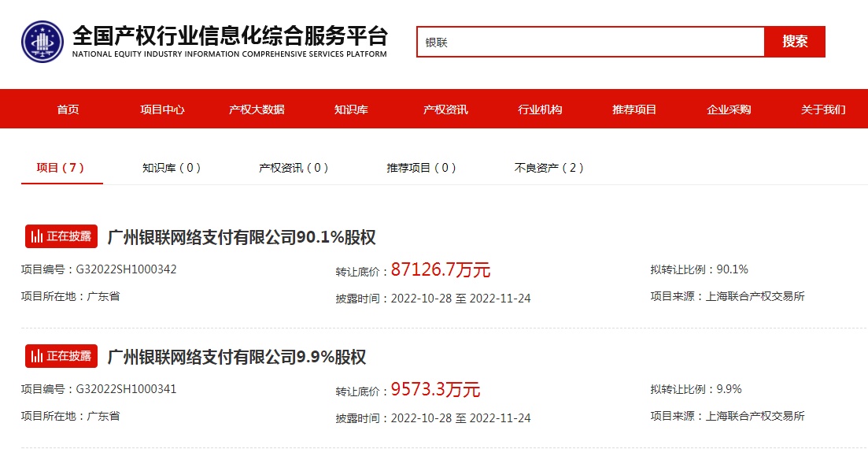Screen dimensions: 868x449
Task: Click the 正在披露 badge on 90.1%股权 listing
Action: point(61,236)
